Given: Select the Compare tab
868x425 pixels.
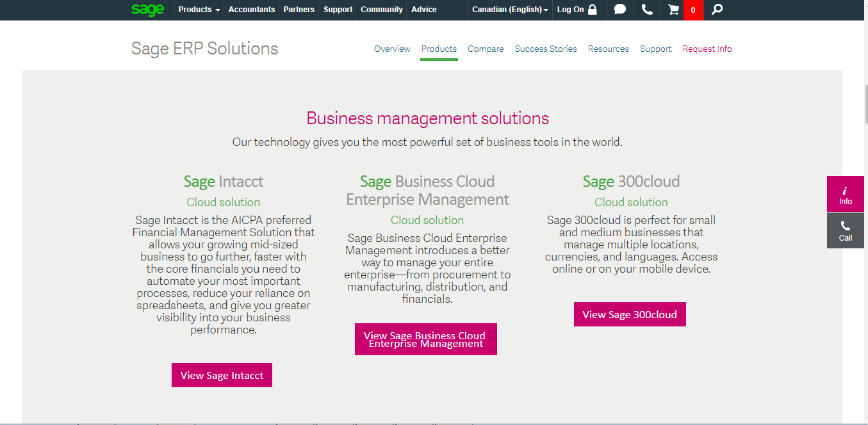Looking at the screenshot, I should click(x=486, y=49).
